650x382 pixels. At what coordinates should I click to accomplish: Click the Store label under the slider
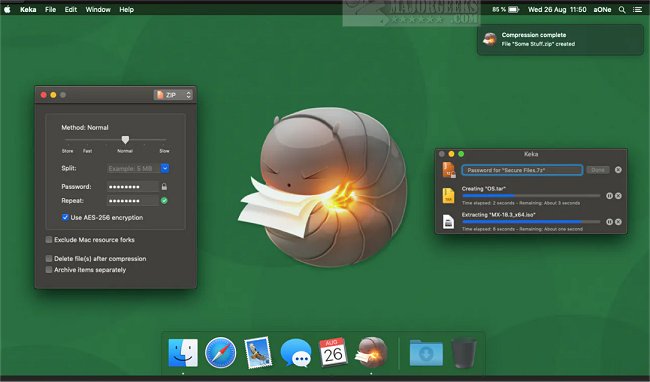(x=67, y=151)
